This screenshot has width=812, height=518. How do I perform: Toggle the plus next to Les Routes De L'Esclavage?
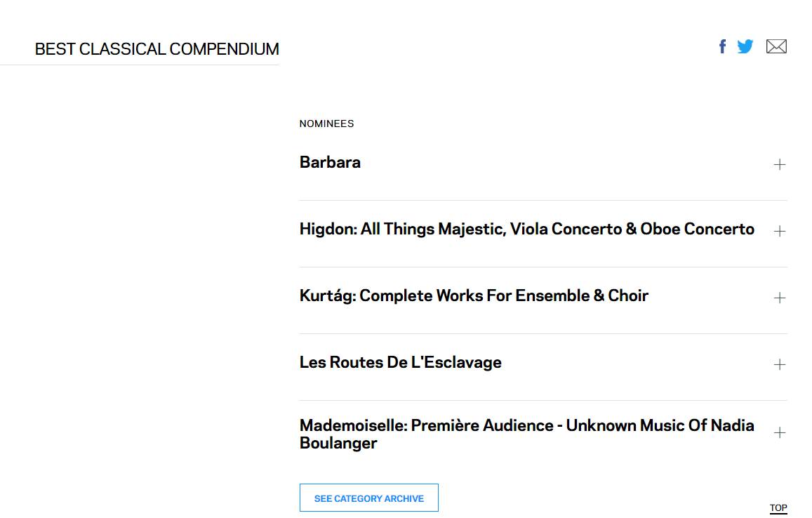coord(780,365)
